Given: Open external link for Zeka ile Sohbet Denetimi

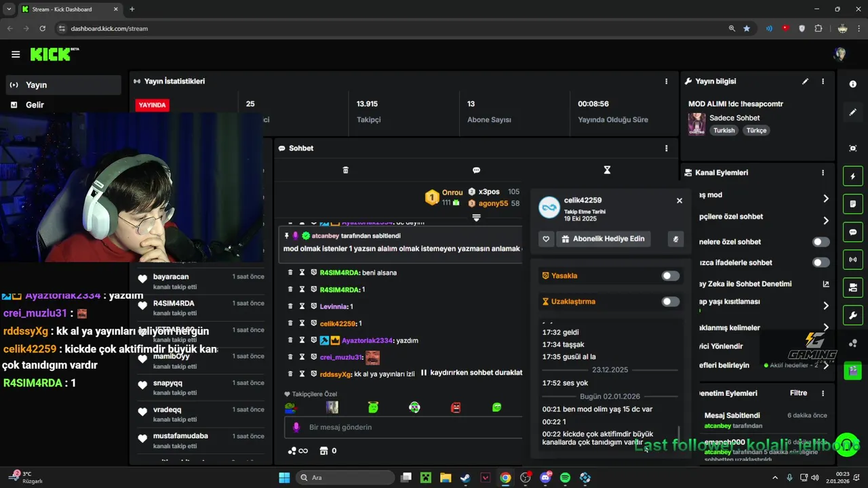Looking at the screenshot, I should point(826,284).
